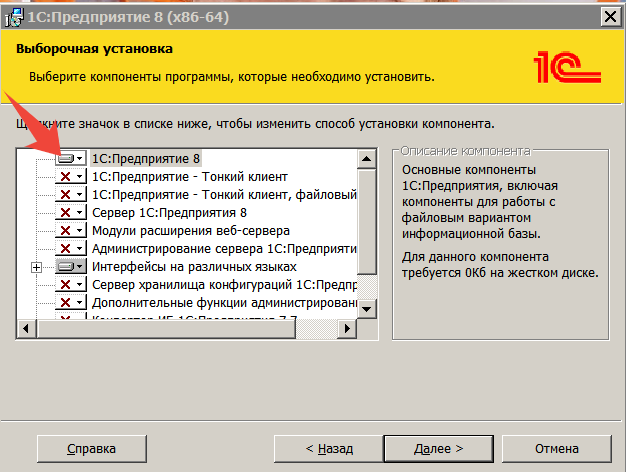The image size is (626, 472).
Task: Cancel installation with Отмена button
Action: point(557,449)
